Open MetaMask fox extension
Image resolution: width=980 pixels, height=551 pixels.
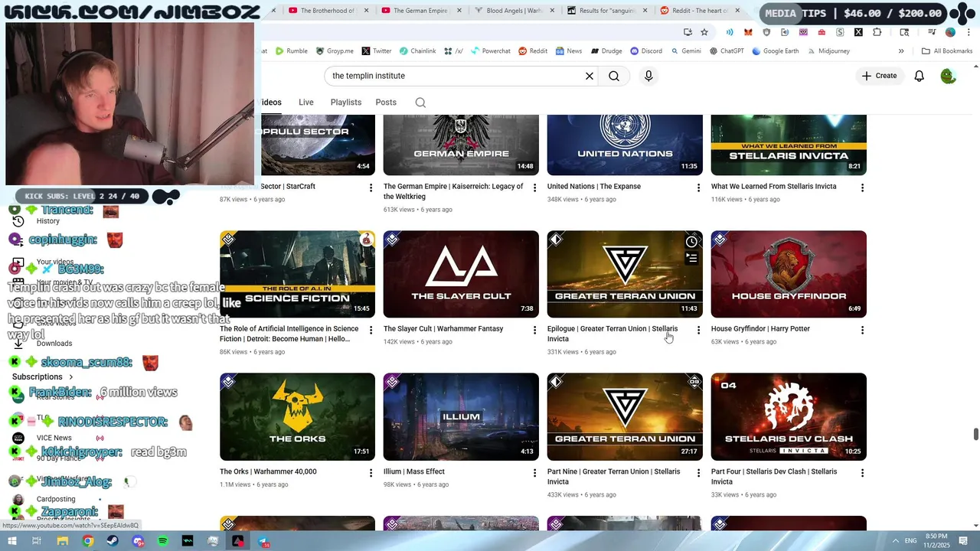click(x=748, y=32)
